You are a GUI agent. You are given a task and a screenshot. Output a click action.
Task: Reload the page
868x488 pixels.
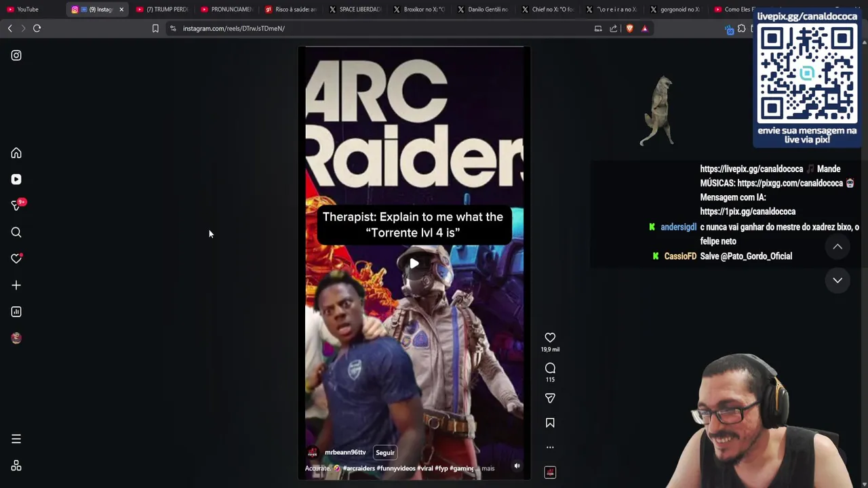37,28
